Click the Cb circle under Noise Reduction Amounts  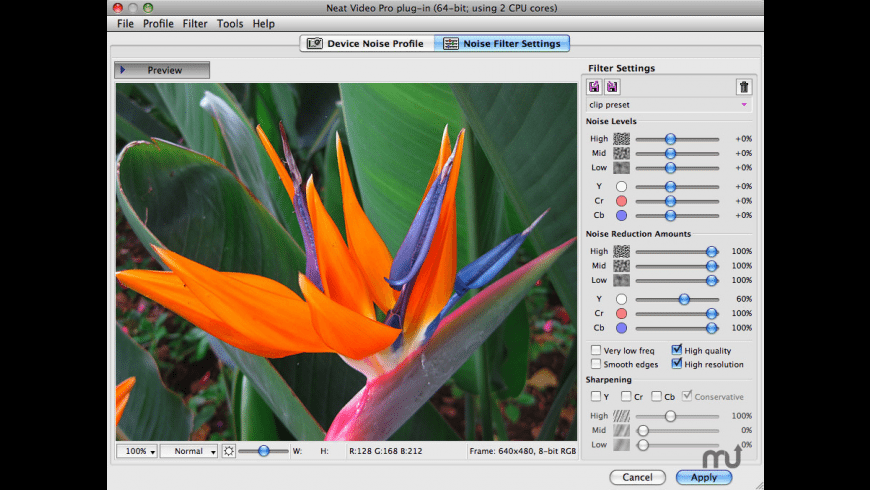pos(621,328)
